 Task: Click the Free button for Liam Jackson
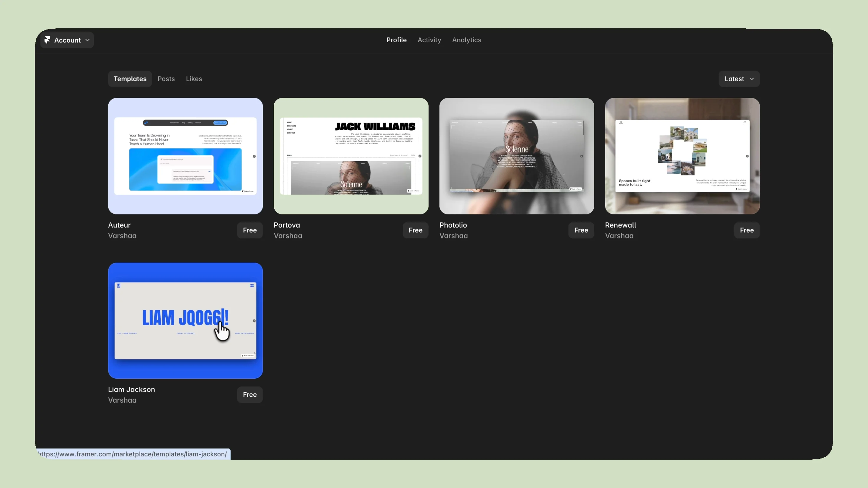coord(250,395)
